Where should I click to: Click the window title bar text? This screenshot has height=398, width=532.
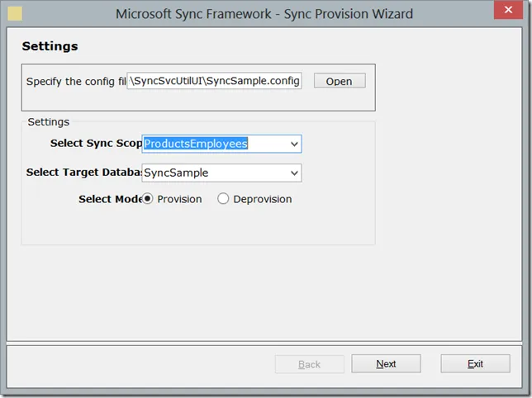tap(264, 14)
